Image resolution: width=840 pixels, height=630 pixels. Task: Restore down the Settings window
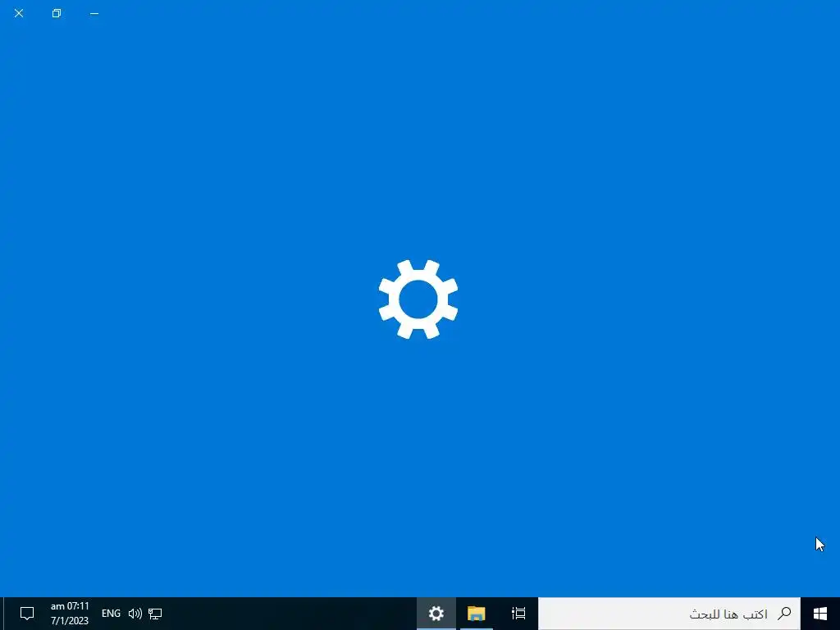[x=57, y=13]
